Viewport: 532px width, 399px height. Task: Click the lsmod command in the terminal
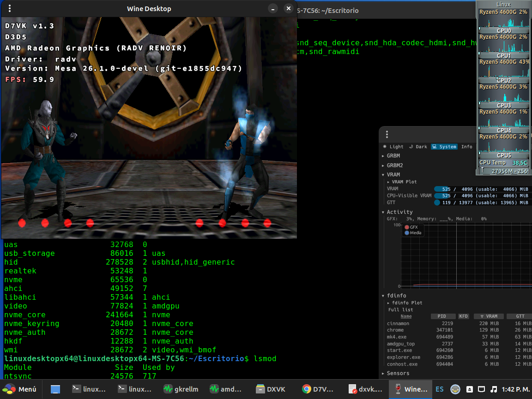(x=265, y=359)
